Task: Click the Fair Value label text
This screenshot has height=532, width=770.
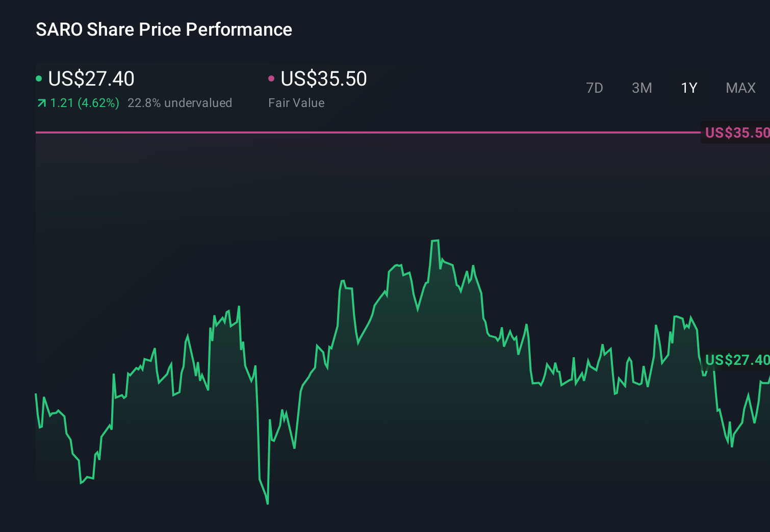Action: coord(296,103)
